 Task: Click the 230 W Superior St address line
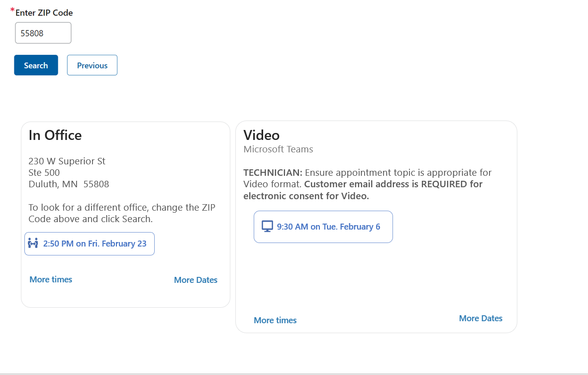[x=67, y=161]
